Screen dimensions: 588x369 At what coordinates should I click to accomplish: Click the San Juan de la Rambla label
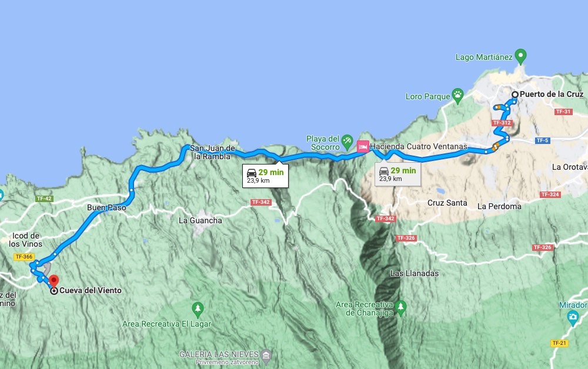point(212,152)
